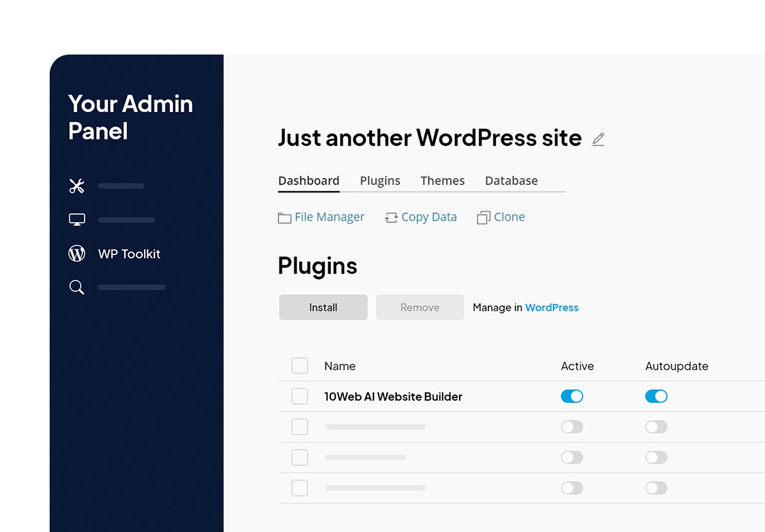Click the monitor icon in the sidebar

coord(76,219)
